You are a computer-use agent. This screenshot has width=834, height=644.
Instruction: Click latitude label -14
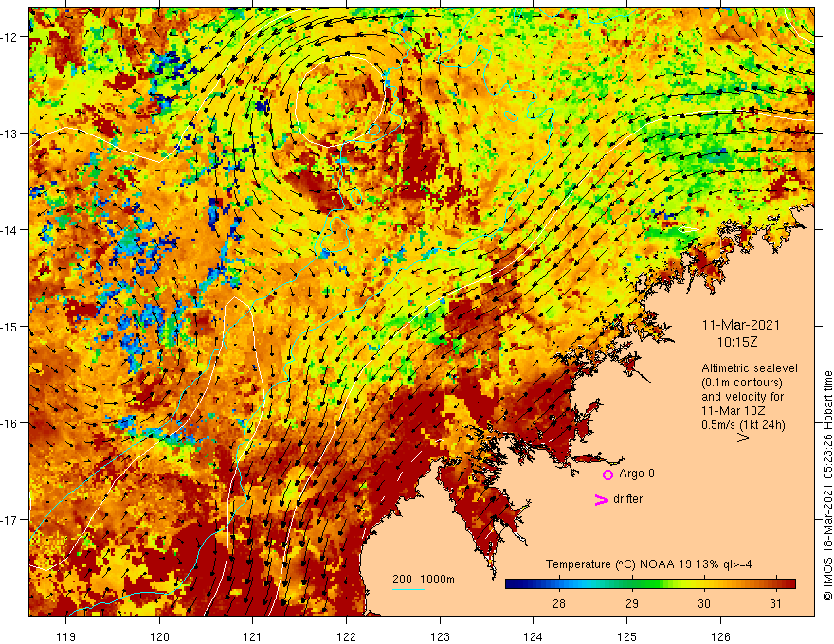[x=9, y=230]
